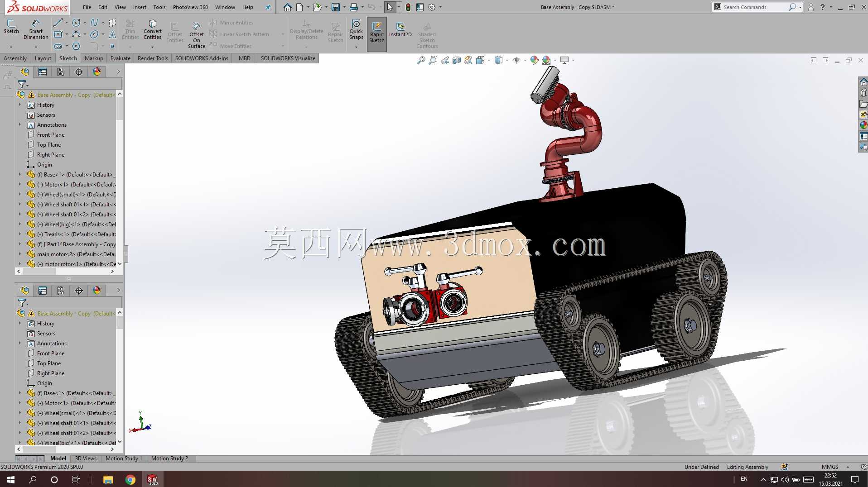Switch to Motion Study 1 tab
This screenshot has height=487, width=868.
[x=124, y=458]
